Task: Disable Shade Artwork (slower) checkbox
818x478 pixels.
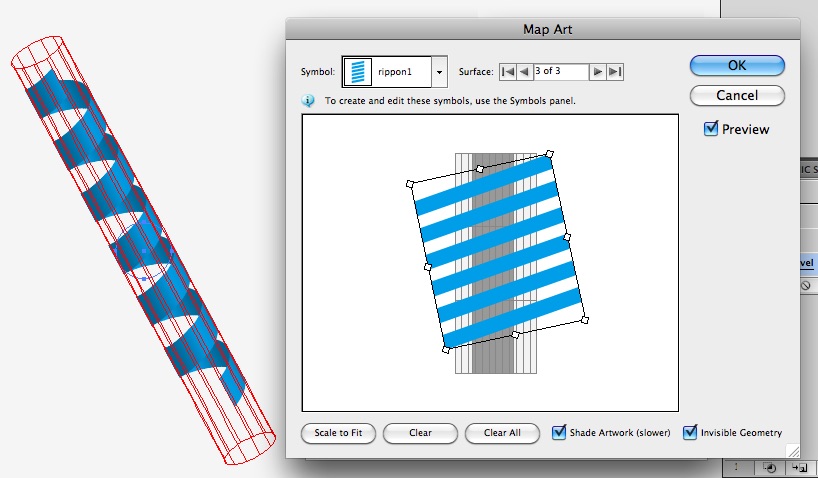Action: click(559, 432)
